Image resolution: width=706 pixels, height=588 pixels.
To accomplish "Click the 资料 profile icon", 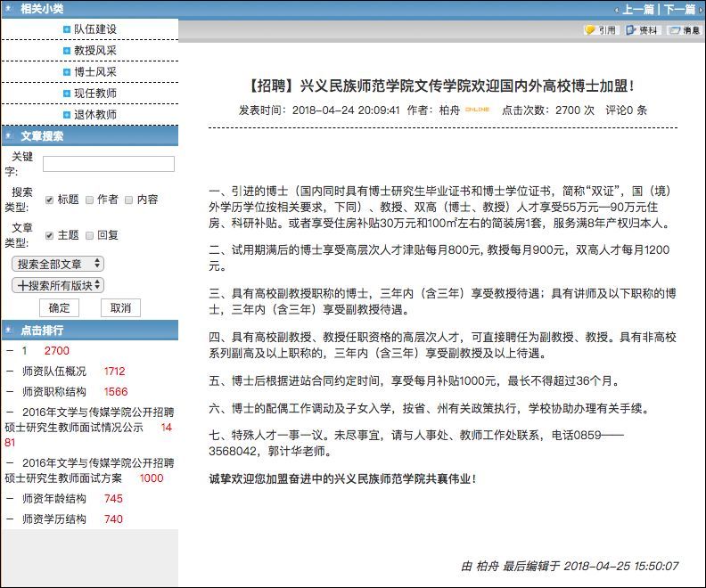I will point(643,30).
